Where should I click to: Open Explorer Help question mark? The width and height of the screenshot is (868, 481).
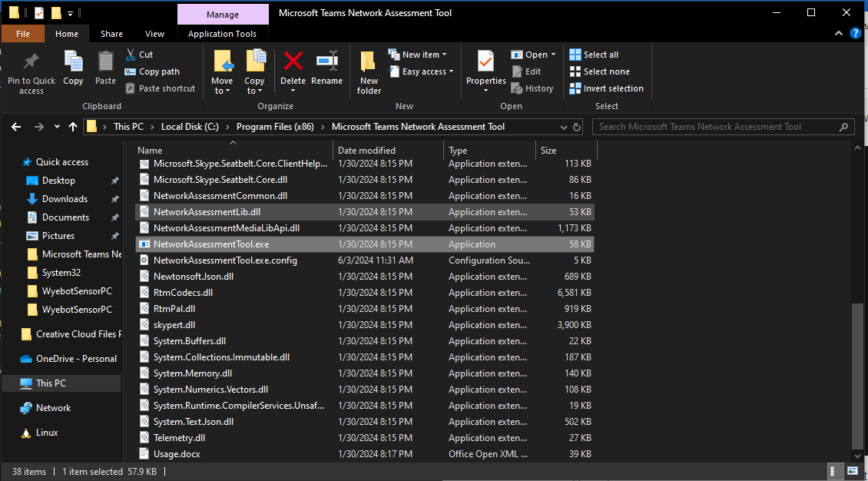pyautogui.click(x=855, y=33)
